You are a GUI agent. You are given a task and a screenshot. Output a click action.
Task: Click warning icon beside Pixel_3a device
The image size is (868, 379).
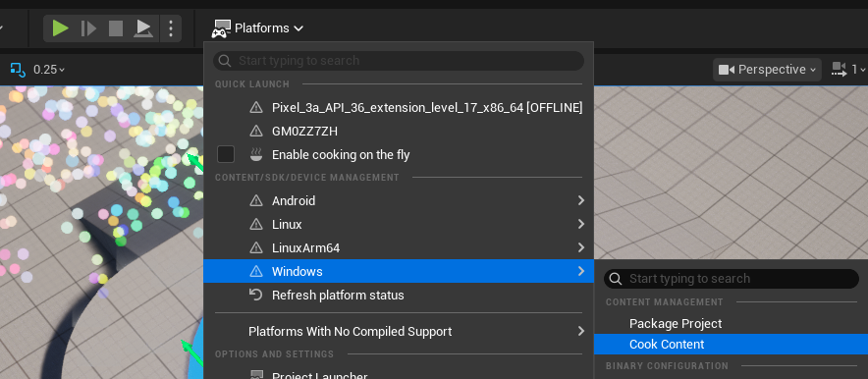[255, 108]
